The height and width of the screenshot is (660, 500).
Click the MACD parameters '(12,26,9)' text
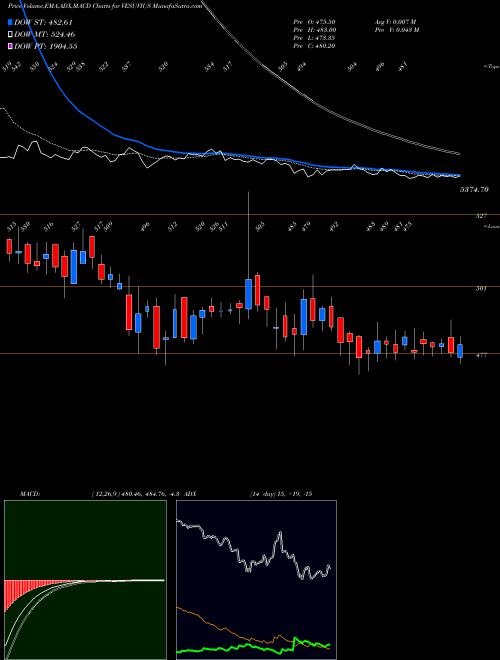[105, 494]
